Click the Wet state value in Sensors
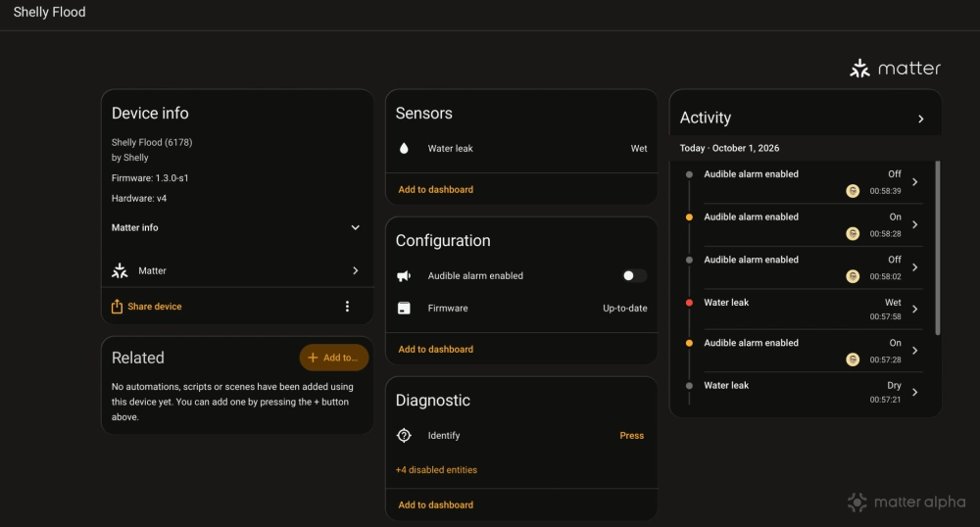 coord(639,149)
